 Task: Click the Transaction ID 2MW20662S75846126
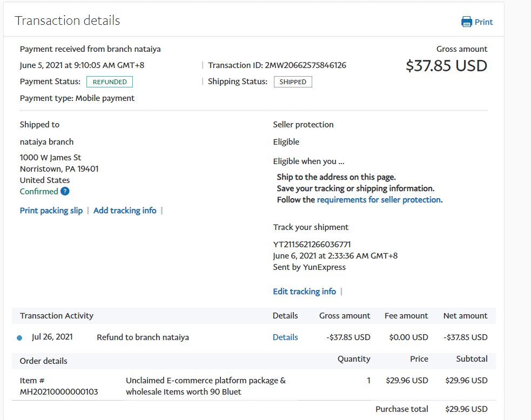point(305,65)
